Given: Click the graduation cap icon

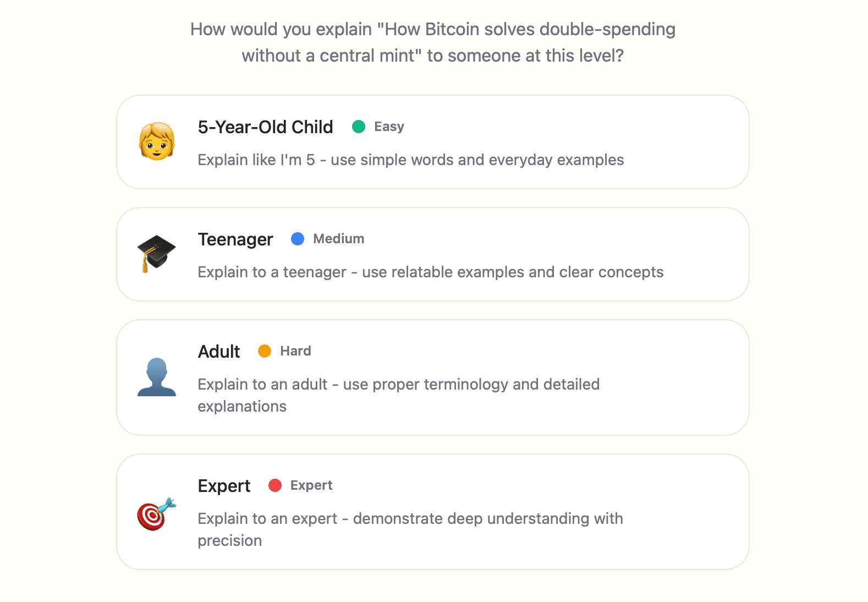Looking at the screenshot, I should coord(157,254).
